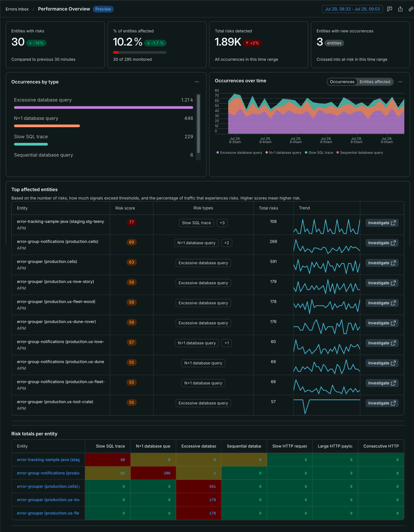Toggle Excessive database query legend item

[x=239, y=152]
